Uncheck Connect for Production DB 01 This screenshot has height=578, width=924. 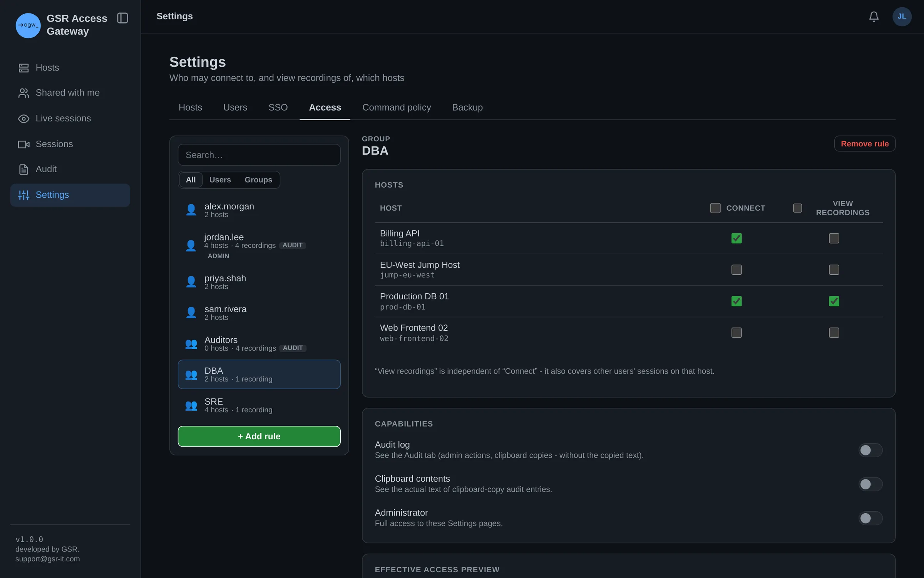pos(737,301)
